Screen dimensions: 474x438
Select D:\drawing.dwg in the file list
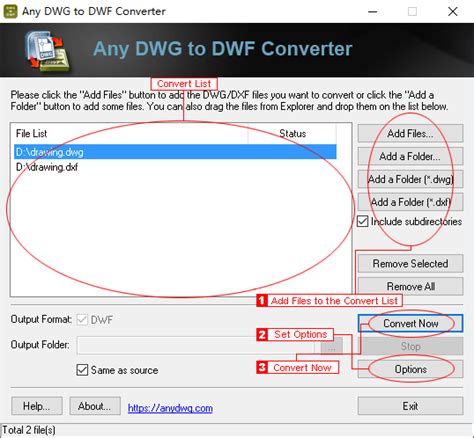175,152
